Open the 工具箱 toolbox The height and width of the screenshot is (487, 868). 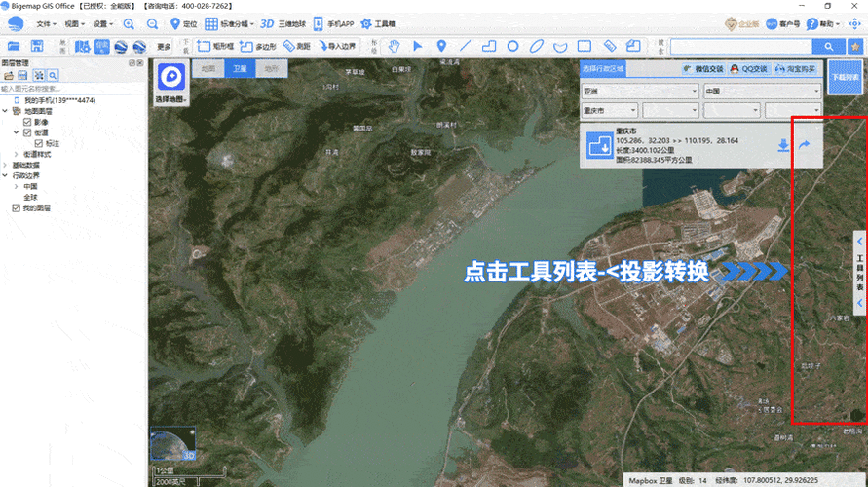[x=378, y=23]
